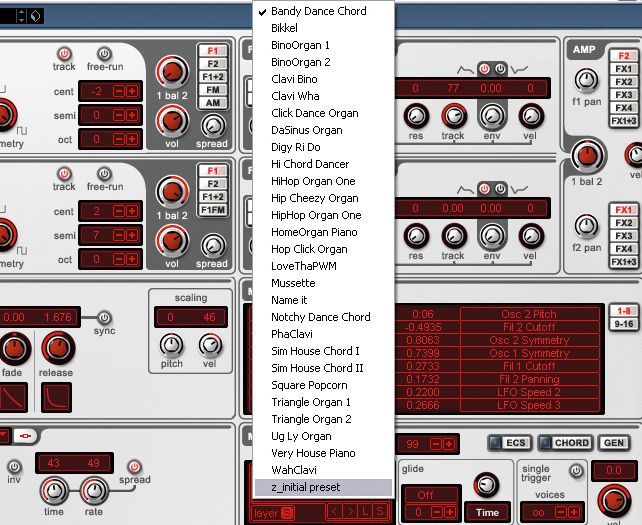The height and width of the screenshot is (525, 642).
Task: Click the GEN button
Action: click(614, 443)
